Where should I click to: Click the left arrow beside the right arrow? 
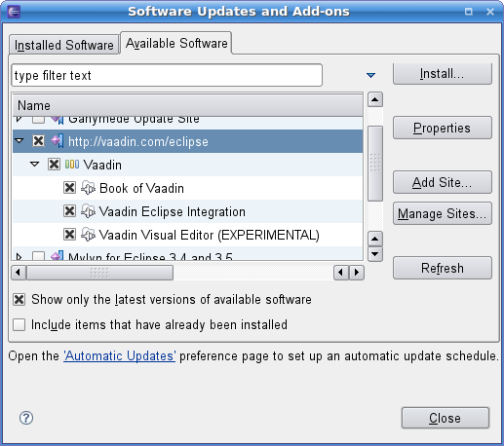tap(341, 273)
